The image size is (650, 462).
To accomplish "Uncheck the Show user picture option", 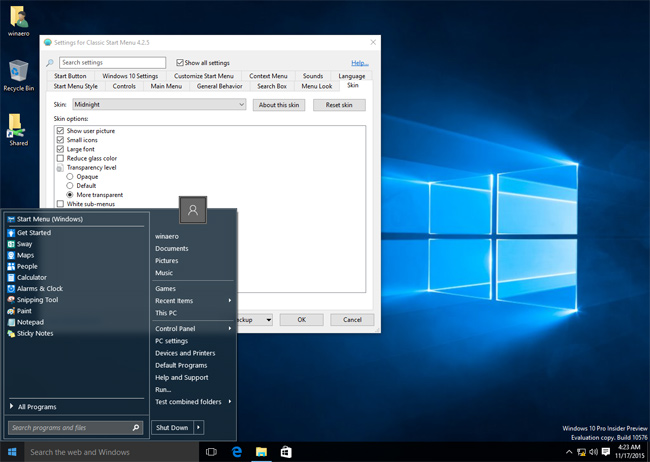I will [x=60, y=131].
